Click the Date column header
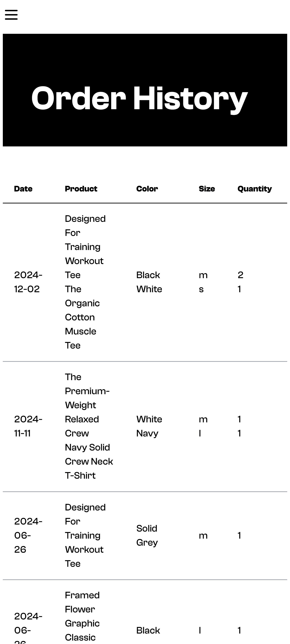 click(x=23, y=189)
